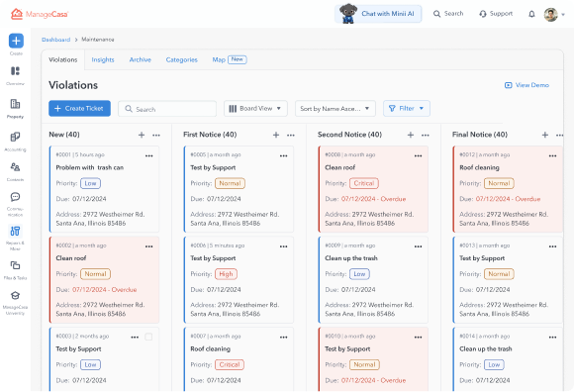Image resolution: width=574 pixels, height=392 pixels.
Task: Open the Overview sidebar icon
Action: [x=15, y=71]
